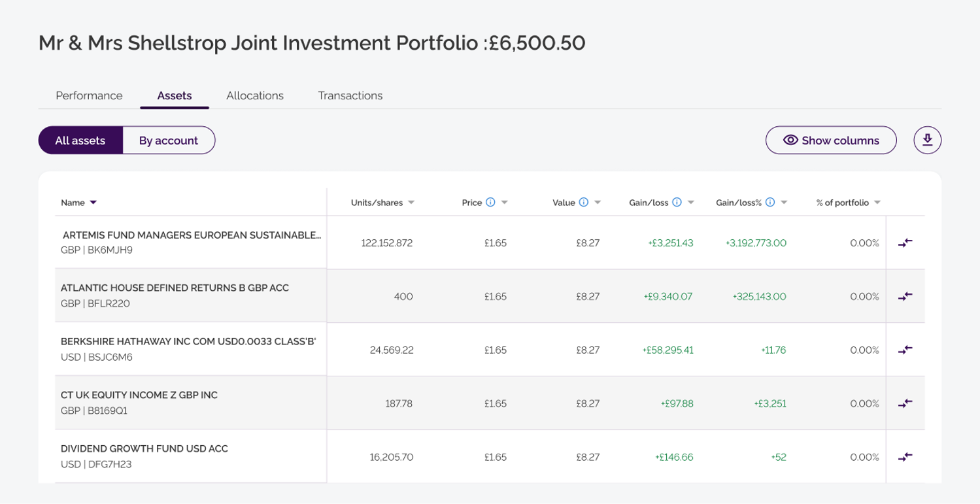Image resolution: width=980 pixels, height=504 pixels.
Task: Click the USD | BSJC6M6 identifier
Action: [97, 357]
